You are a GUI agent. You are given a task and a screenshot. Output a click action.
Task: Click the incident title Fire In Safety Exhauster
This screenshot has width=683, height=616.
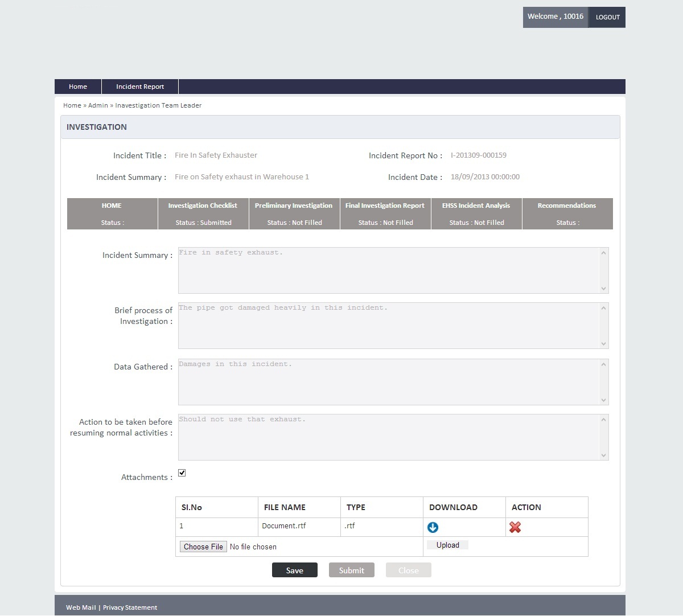[x=216, y=155]
